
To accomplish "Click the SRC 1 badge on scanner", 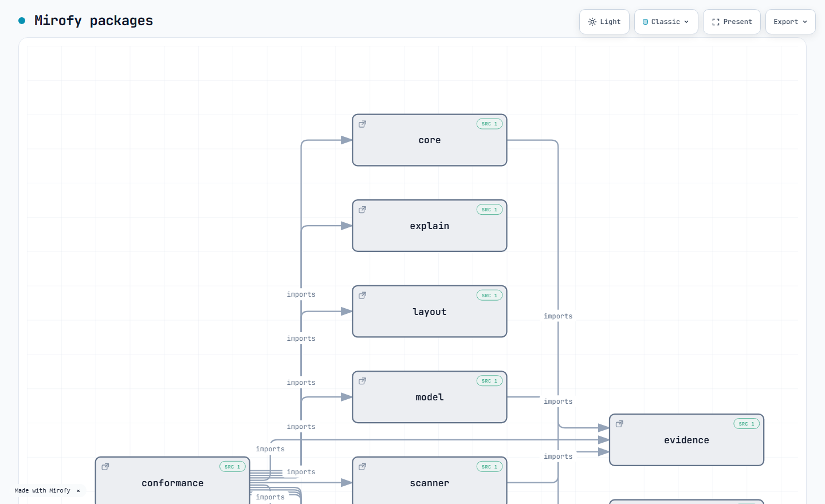I will point(489,467).
